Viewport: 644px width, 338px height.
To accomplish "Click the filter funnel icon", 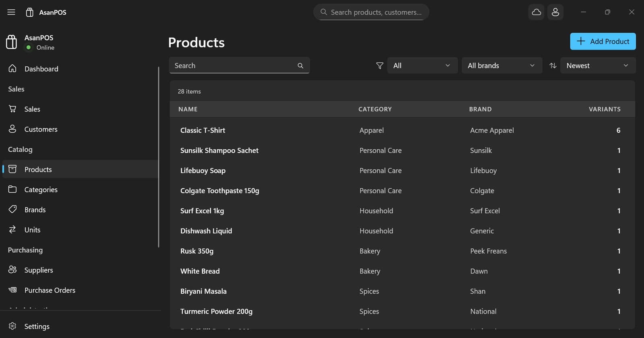I will pos(380,66).
